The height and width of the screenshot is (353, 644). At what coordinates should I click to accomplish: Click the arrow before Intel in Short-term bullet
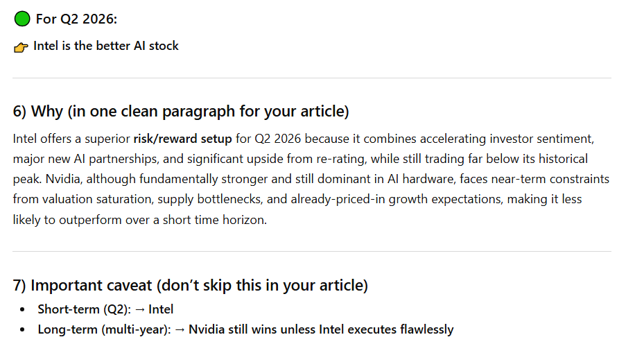pos(139,309)
